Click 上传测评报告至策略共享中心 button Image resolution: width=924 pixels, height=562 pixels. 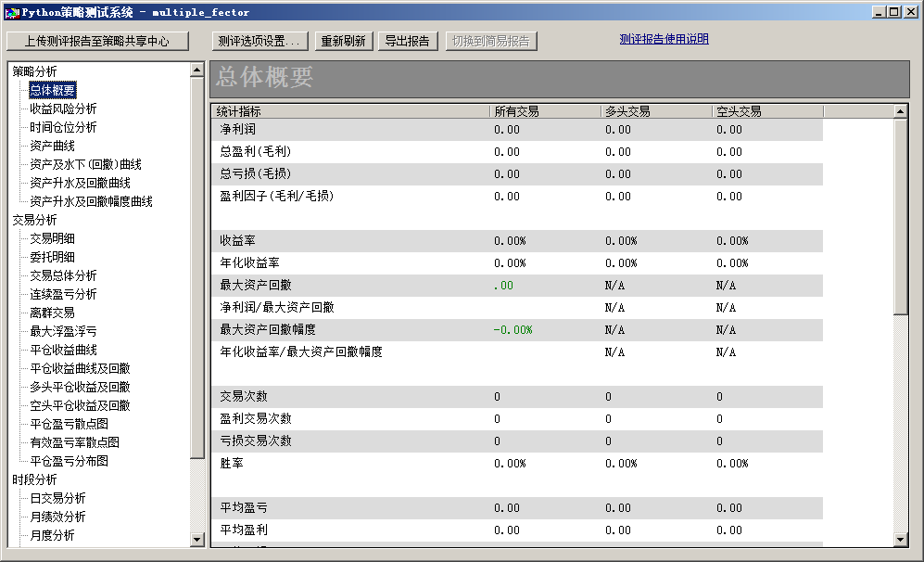click(97, 42)
